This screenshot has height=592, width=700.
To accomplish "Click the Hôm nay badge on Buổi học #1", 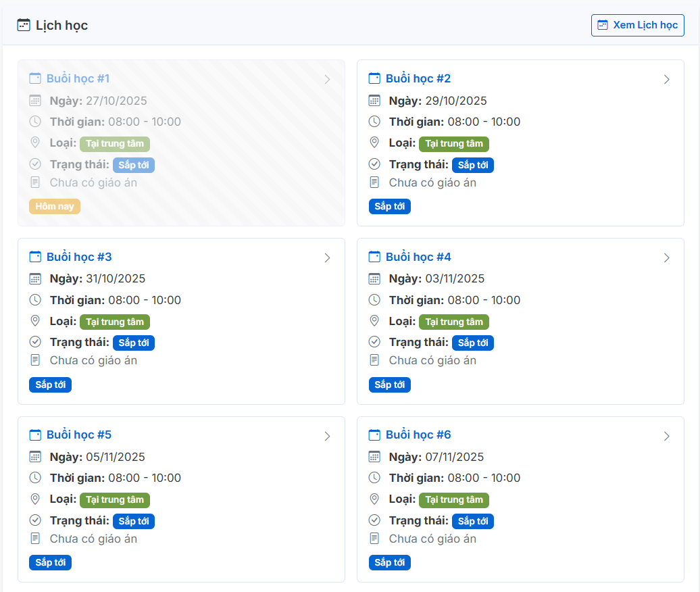I will pyautogui.click(x=55, y=206).
